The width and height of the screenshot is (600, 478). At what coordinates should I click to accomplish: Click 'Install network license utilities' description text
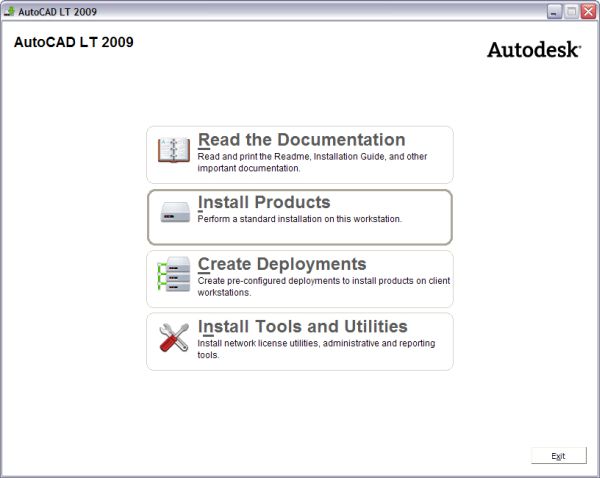point(316,349)
